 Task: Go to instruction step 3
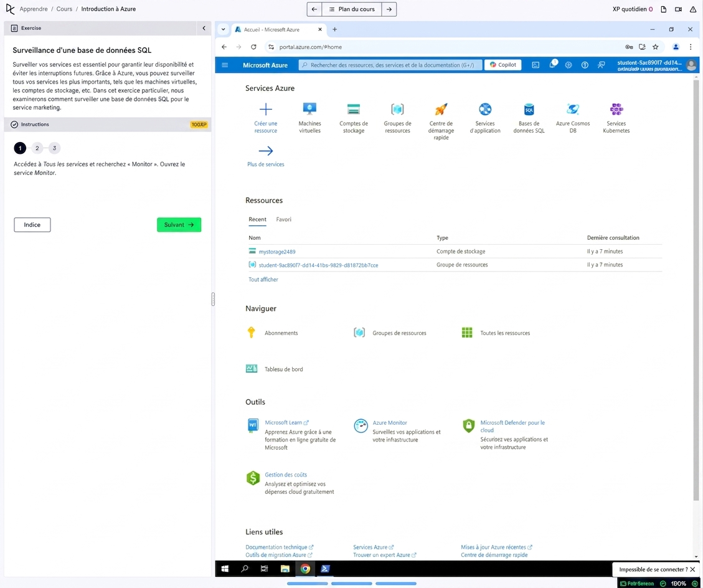click(54, 148)
